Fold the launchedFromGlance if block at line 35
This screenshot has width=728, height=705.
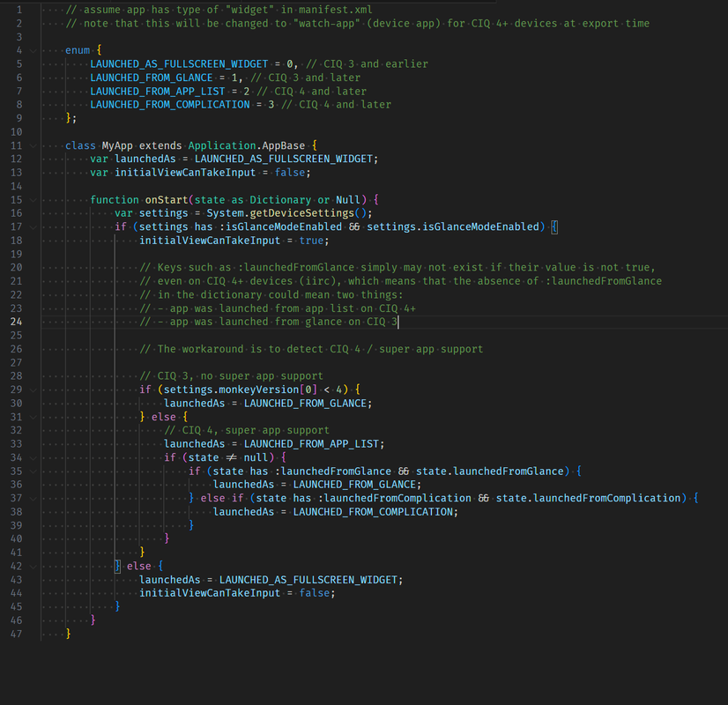33,471
